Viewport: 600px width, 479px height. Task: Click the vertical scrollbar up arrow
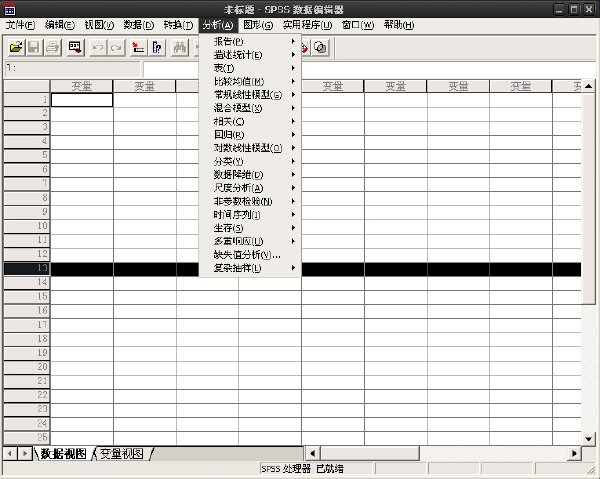point(588,86)
